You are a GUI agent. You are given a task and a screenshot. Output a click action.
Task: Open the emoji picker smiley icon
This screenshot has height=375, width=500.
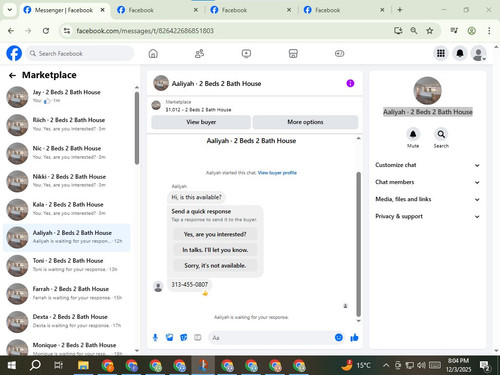(339, 337)
